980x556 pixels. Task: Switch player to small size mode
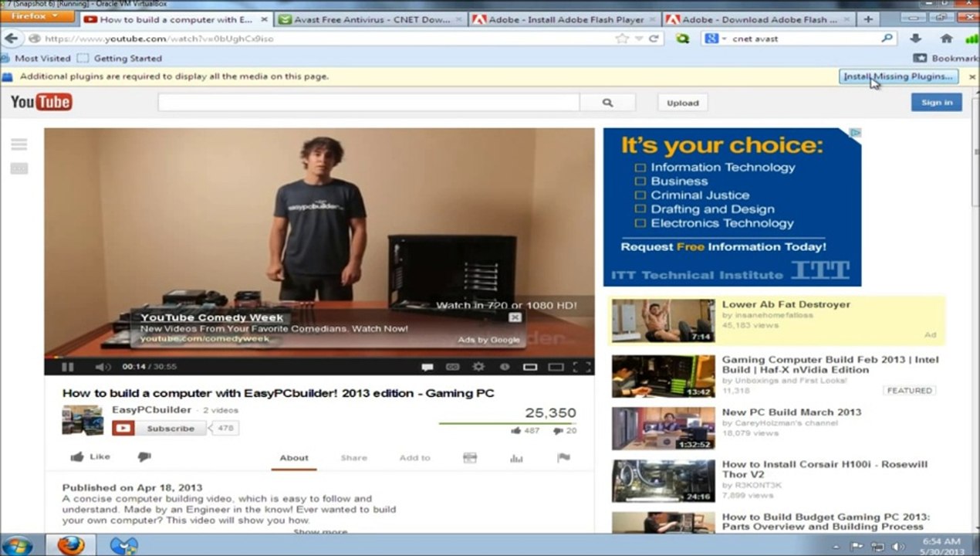[530, 367]
